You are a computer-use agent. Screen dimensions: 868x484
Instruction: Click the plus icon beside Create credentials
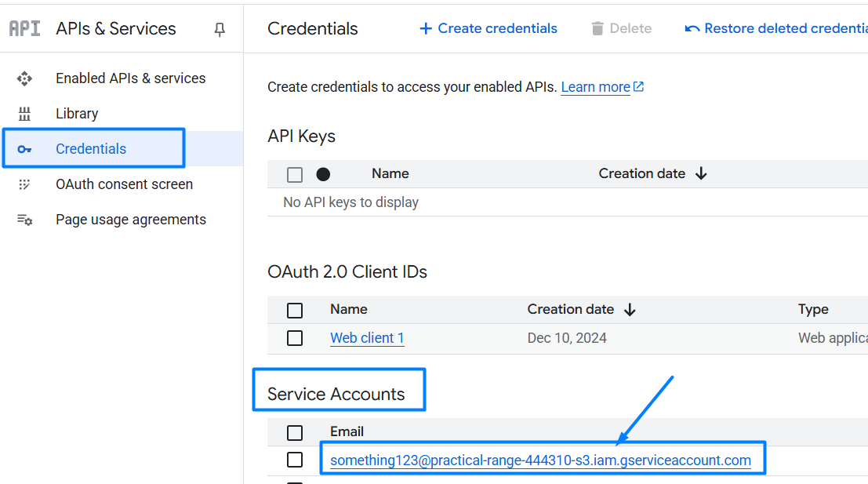click(426, 29)
